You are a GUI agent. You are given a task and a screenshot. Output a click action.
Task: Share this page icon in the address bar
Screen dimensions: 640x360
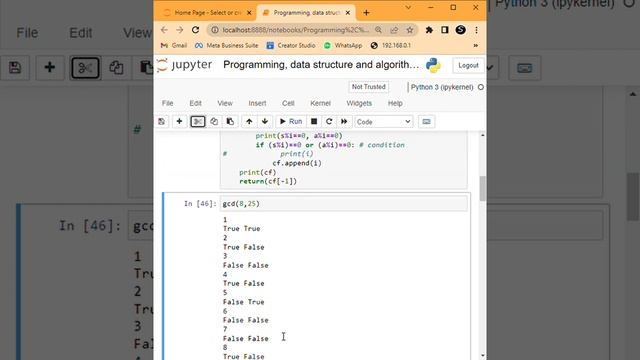(394, 30)
